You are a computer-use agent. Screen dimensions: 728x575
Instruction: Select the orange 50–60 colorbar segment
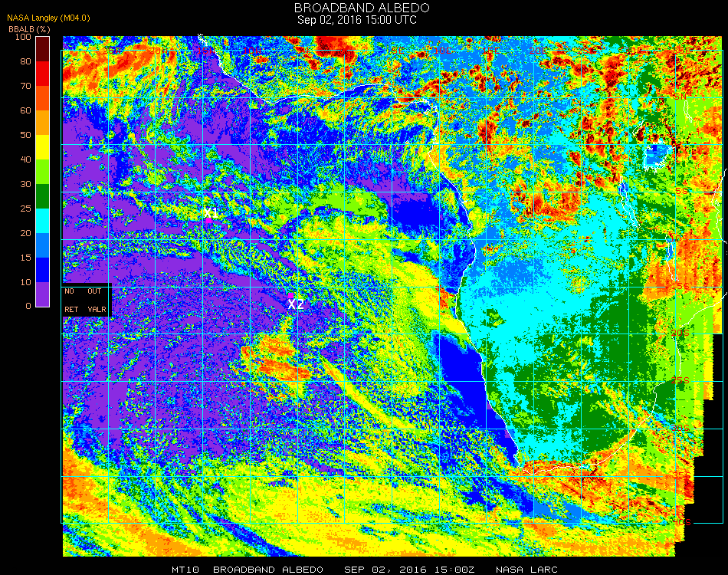[x=43, y=123]
